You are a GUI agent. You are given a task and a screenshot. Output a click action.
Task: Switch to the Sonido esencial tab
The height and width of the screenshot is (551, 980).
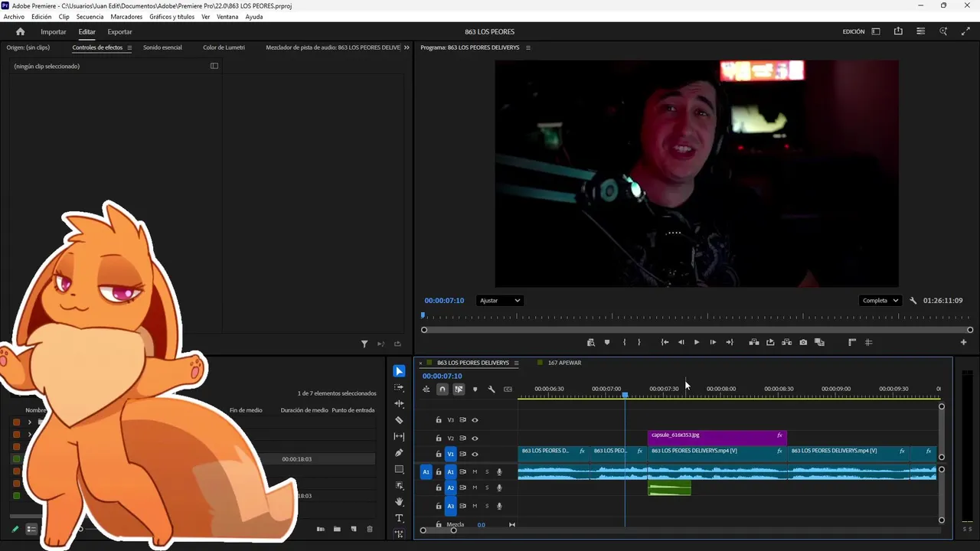tap(162, 47)
